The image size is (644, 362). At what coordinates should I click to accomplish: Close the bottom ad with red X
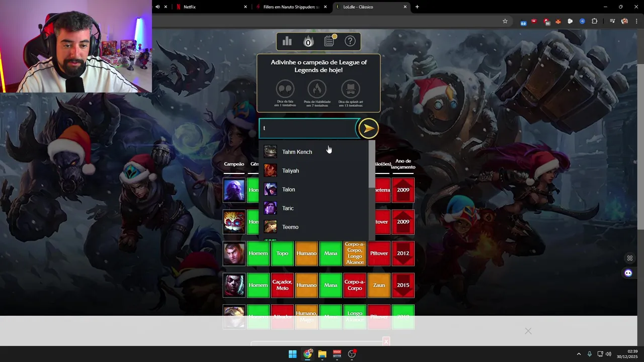click(x=386, y=341)
